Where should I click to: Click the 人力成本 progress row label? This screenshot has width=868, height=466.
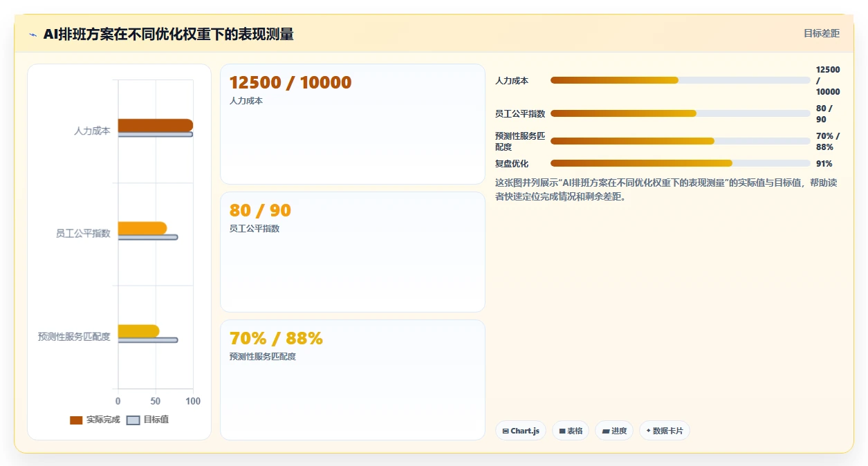(512, 81)
